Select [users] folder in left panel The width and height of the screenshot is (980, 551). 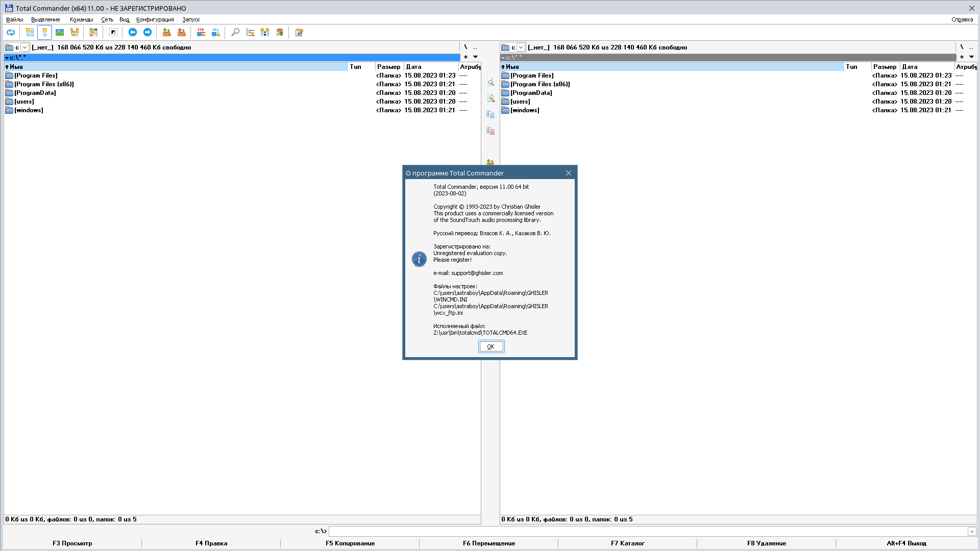pos(24,102)
